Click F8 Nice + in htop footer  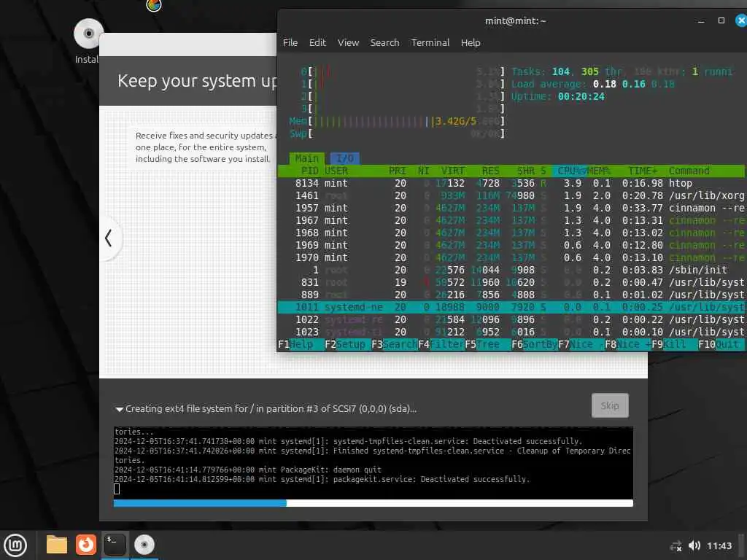coord(627,344)
